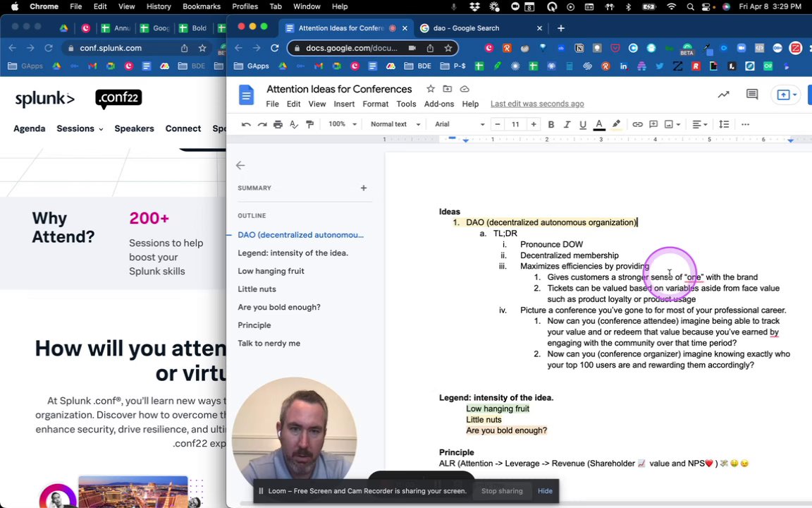Show more toolbar options (three dots)

(745, 124)
